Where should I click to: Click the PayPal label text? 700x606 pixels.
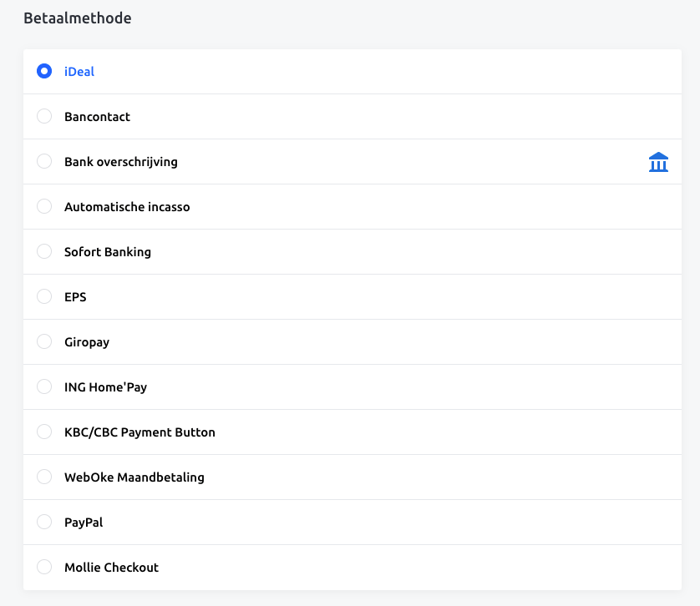(x=84, y=523)
